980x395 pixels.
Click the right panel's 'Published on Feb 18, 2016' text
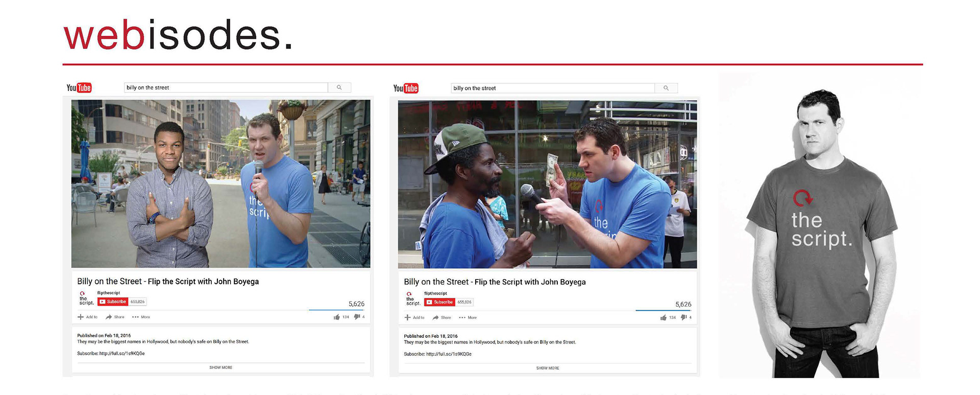point(430,336)
